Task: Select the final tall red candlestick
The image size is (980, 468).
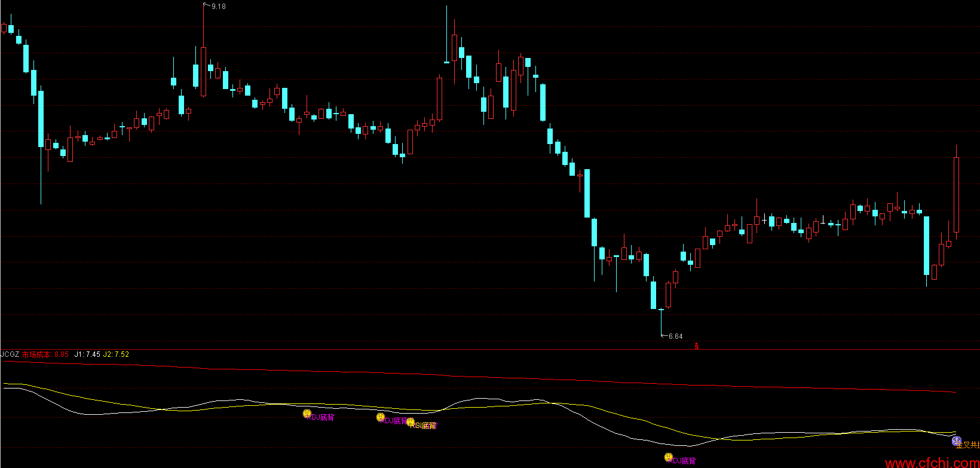Action: 956,193
